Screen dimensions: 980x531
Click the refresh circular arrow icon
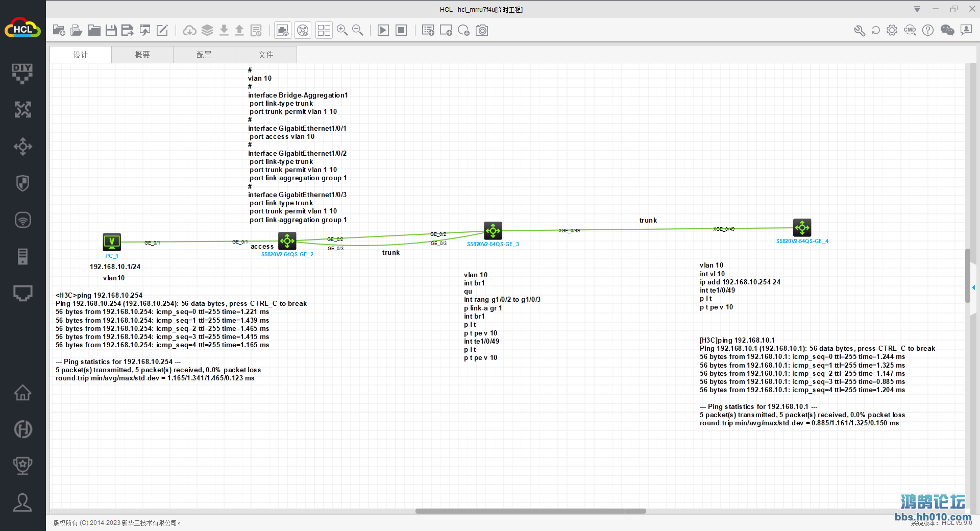point(876,30)
